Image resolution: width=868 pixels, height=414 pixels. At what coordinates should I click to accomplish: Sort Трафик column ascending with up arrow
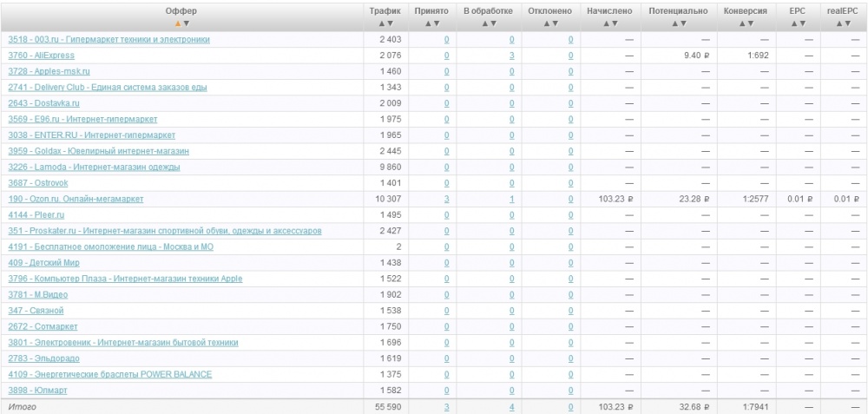click(381, 23)
